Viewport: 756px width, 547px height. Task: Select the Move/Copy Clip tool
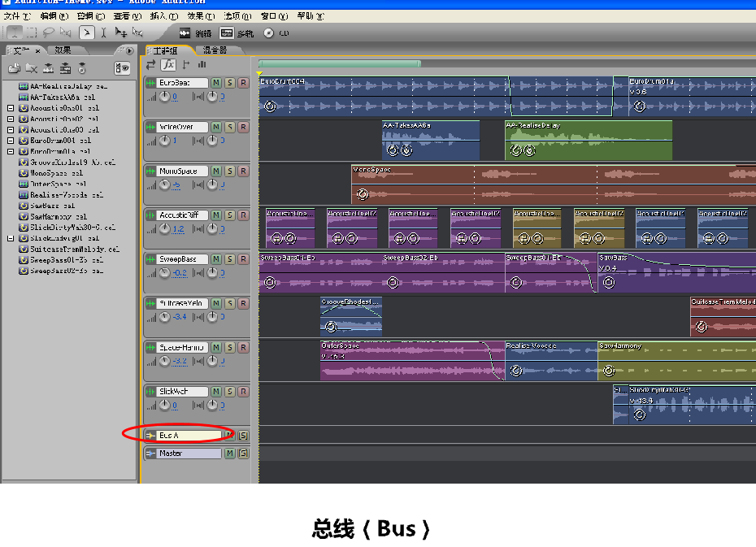click(120, 33)
